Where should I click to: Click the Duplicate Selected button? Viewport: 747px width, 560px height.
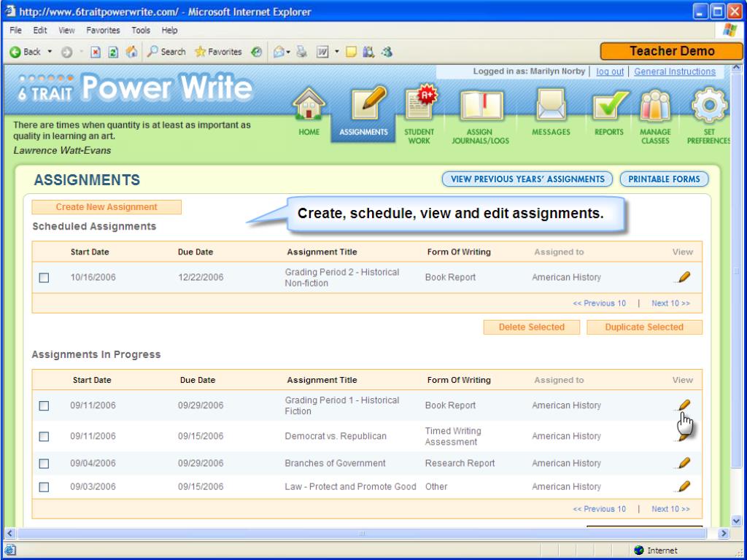pos(645,327)
